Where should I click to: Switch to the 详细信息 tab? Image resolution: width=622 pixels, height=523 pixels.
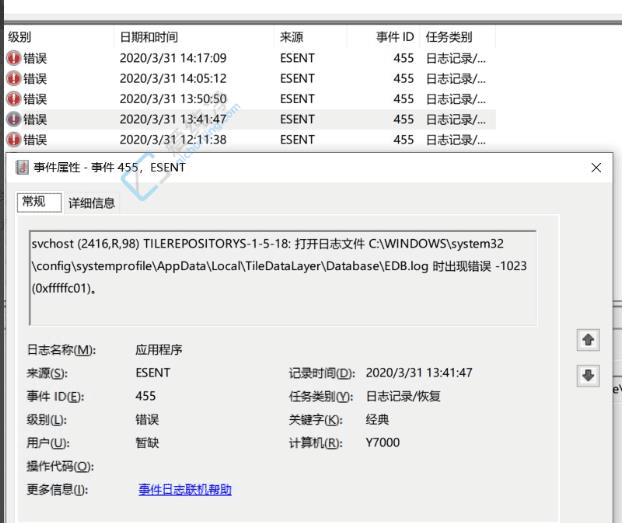click(92, 203)
